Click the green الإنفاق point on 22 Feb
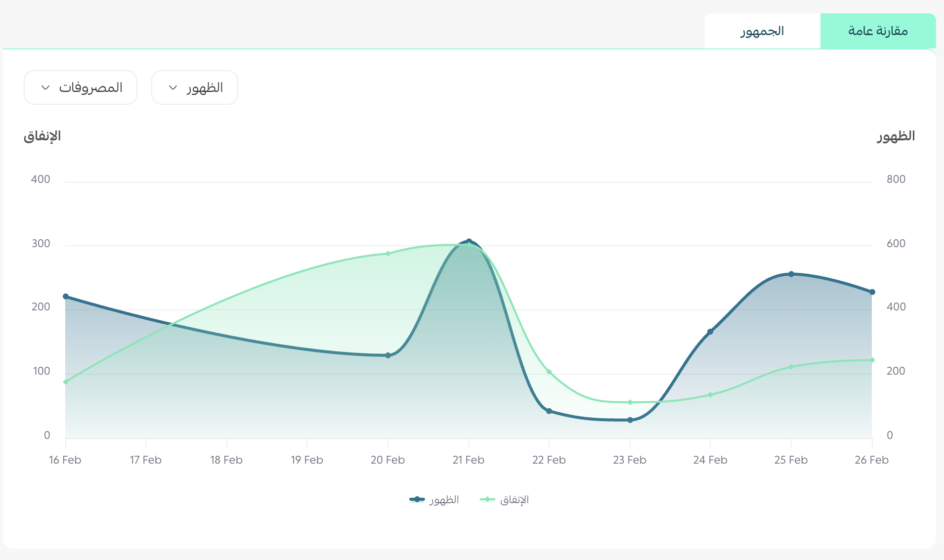The width and height of the screenshot is (944, 560). (549, 372)
